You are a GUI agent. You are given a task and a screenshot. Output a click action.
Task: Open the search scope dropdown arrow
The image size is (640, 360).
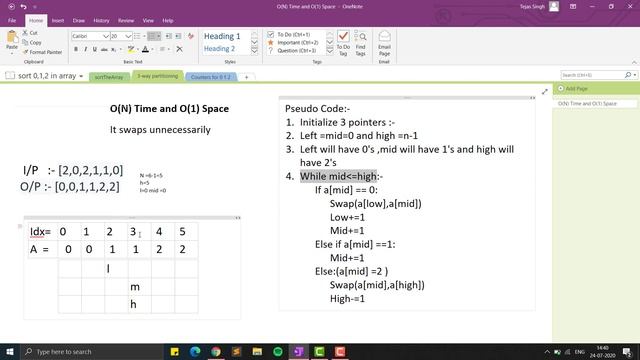pos(635,75)
